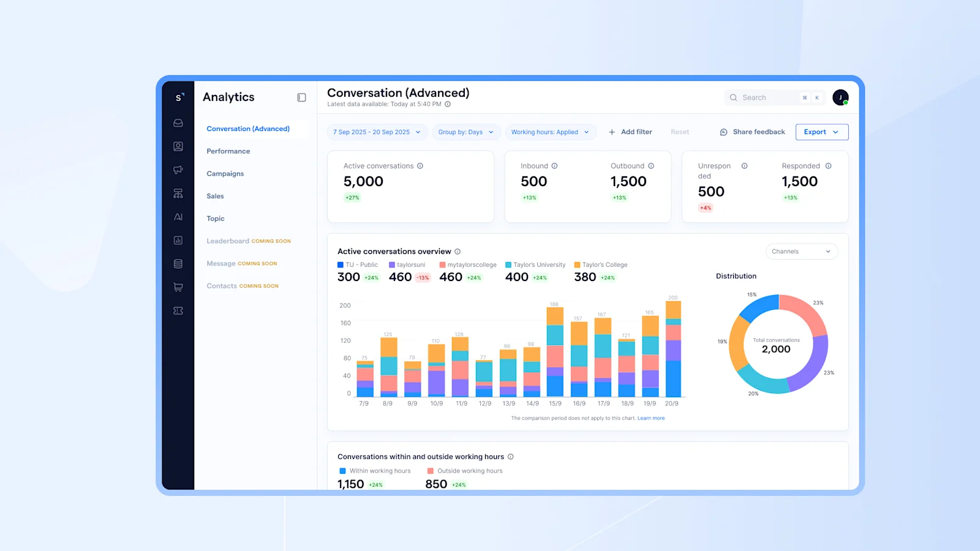980x551 pixels.
Task: Open the Contacts profile icon in the sidebar
Action: [x=178, y=146]
